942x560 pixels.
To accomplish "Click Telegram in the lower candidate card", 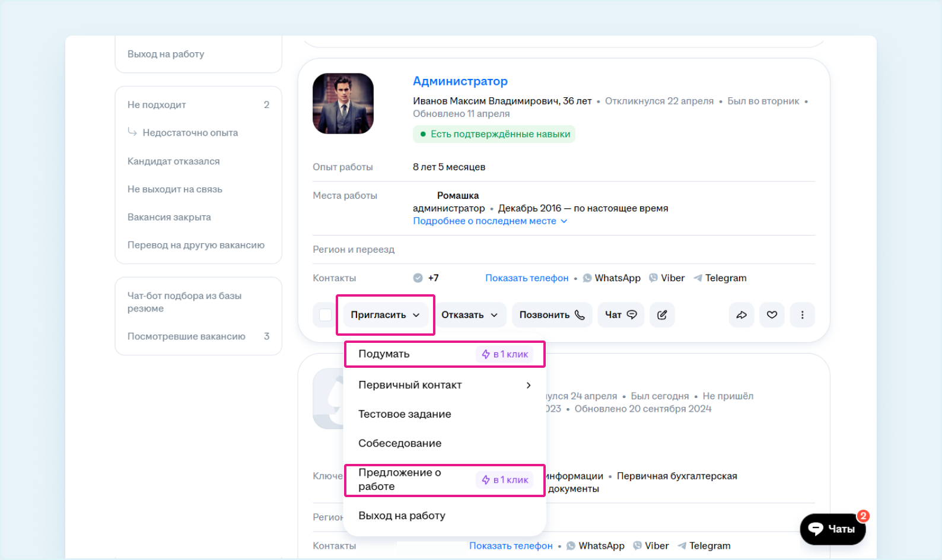I will pyautogui.click(x=704, y=546).
